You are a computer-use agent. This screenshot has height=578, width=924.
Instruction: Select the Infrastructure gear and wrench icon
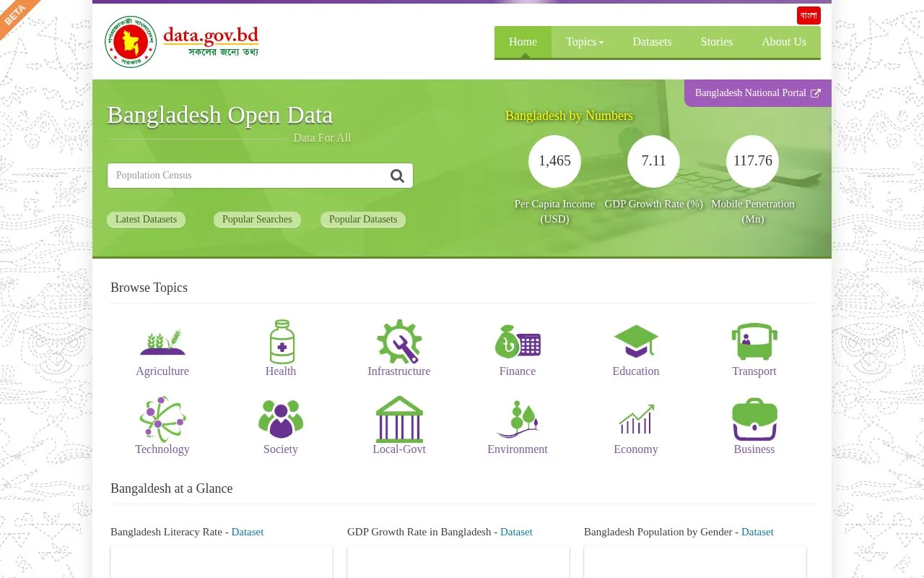[x=399, y=342]
